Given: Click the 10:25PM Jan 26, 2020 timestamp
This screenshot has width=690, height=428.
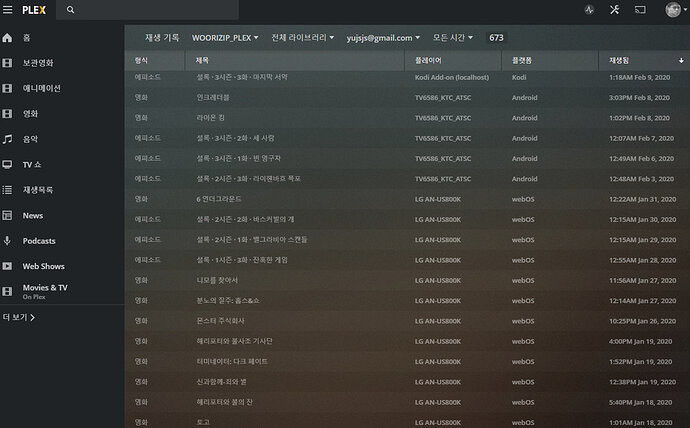Looking at the screenshot, I should pos(642,321).
